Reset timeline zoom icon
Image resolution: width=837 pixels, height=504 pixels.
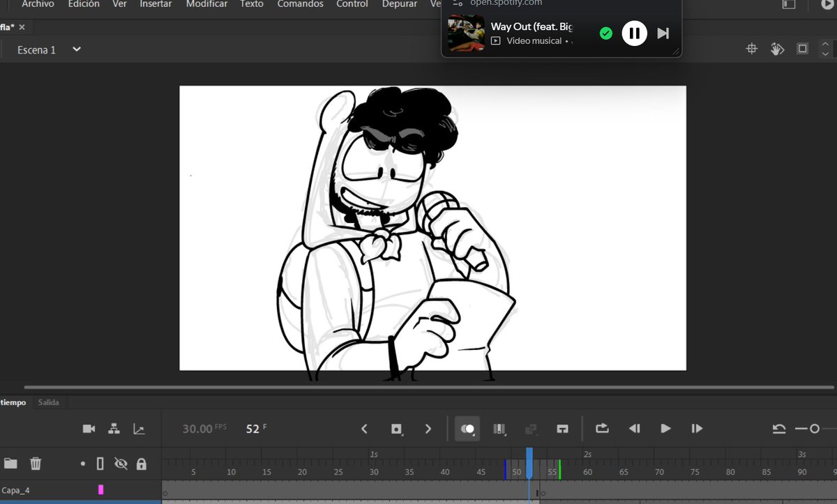click(779, 429)
